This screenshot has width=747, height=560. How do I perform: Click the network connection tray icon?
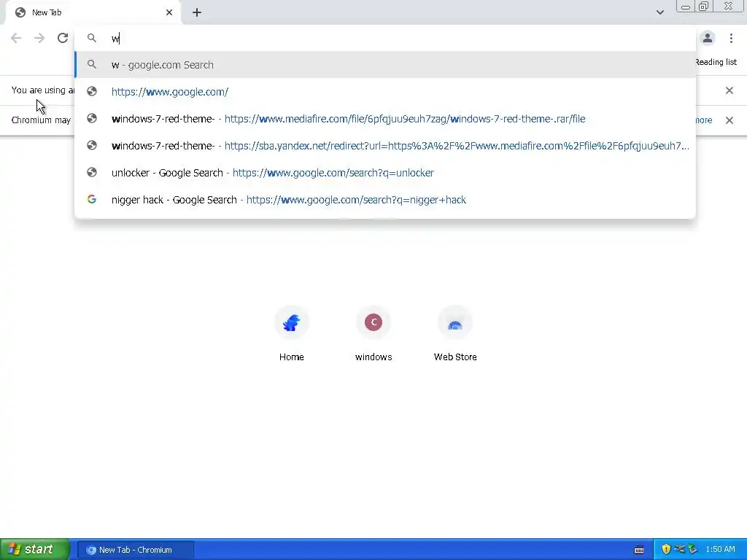click(679, 550)
